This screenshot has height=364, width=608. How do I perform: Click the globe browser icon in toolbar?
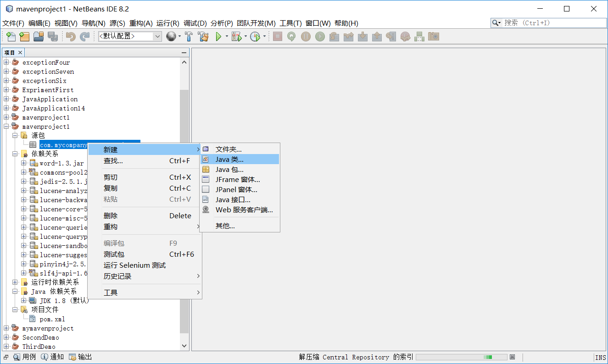point(171,37)
